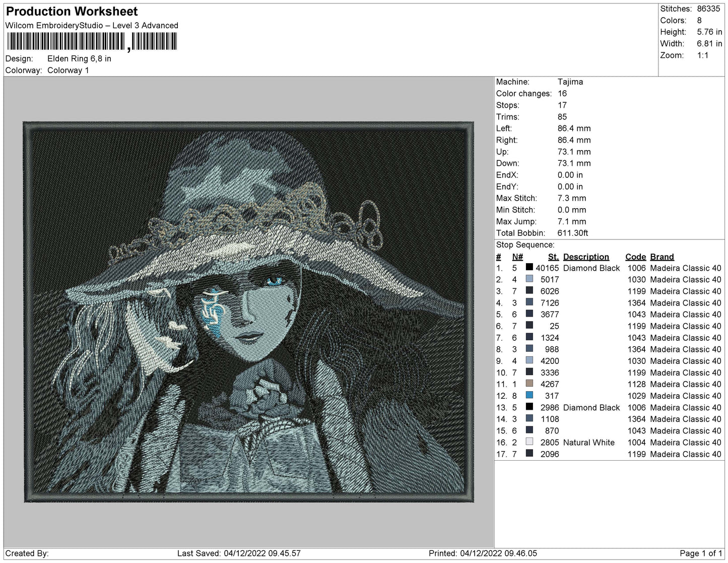Click the black swatch in stop row 1
This screenshot has height=563, width=728.
[x=529, y=268]
